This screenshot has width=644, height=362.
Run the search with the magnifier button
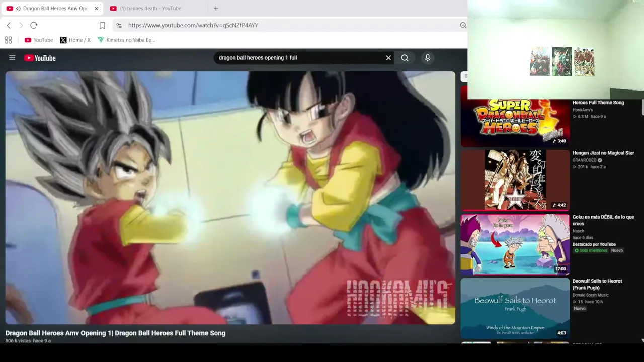(x=405, y=58)
